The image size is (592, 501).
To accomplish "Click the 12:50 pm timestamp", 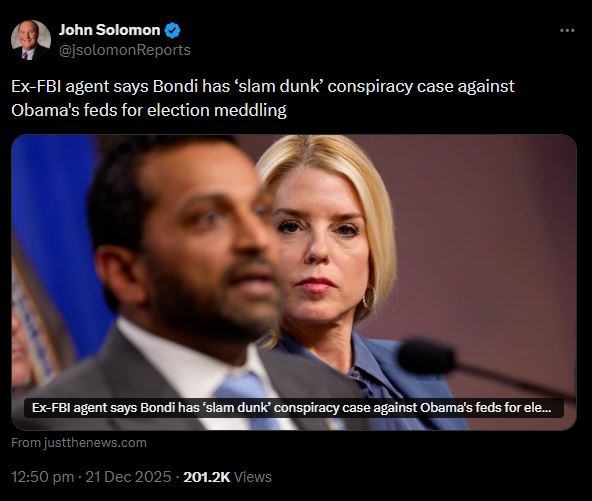I will point(42,477).
